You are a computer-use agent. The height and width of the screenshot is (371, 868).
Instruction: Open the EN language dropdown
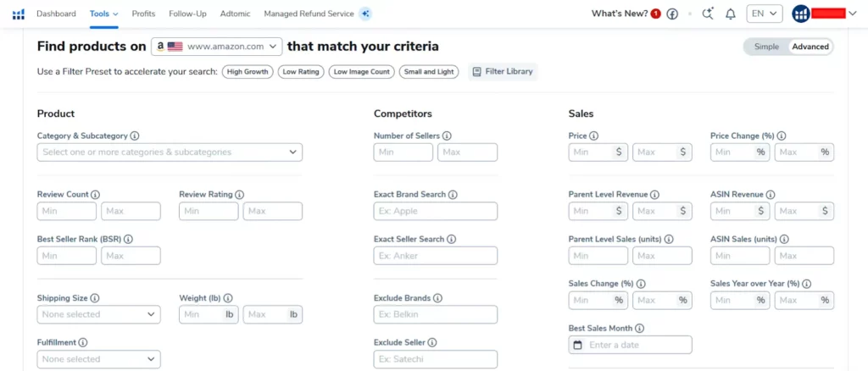click(x=765, y=14)
